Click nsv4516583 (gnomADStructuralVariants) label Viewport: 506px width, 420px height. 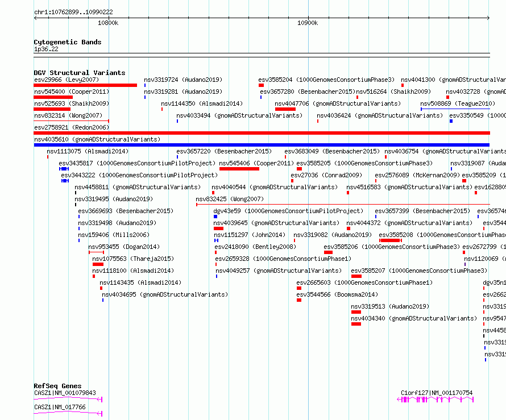point(409,187)
